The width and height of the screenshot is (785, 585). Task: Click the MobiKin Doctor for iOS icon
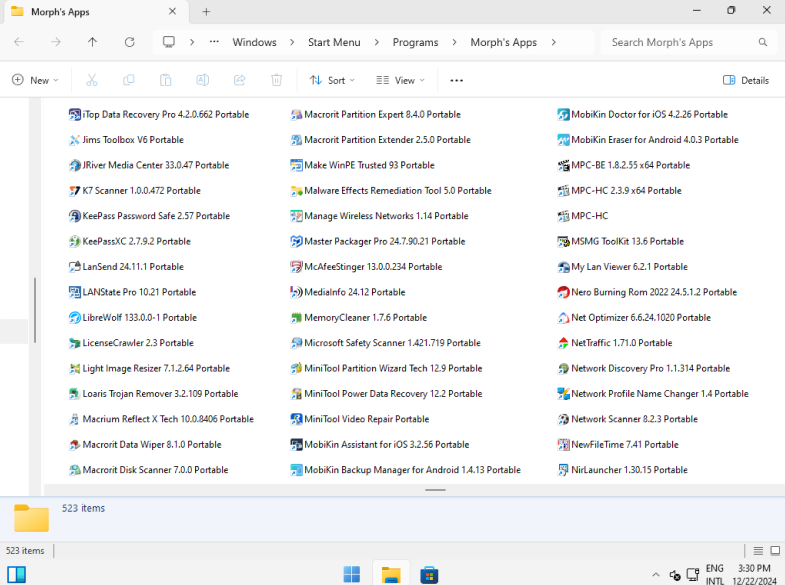click(x=563, y=115)
